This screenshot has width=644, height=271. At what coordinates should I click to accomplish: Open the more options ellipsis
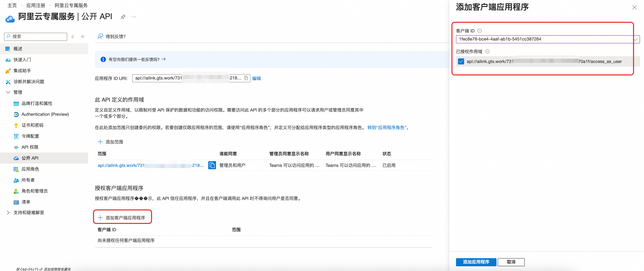click(x=134, y=17)
